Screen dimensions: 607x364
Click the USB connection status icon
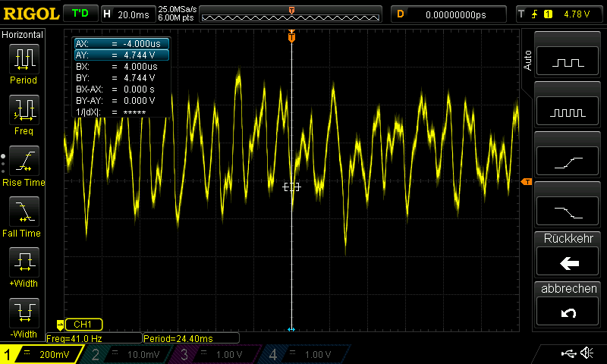tap(568, 353)
